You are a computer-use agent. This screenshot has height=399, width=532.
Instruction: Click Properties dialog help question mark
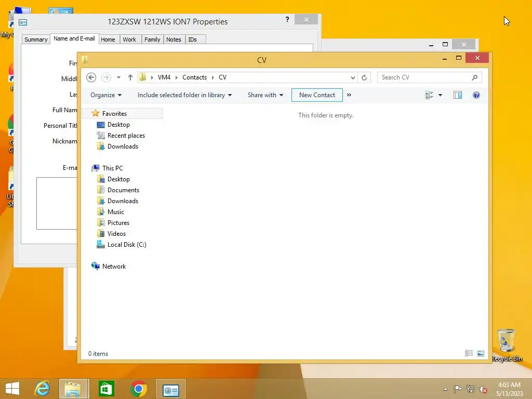[287, 19]
